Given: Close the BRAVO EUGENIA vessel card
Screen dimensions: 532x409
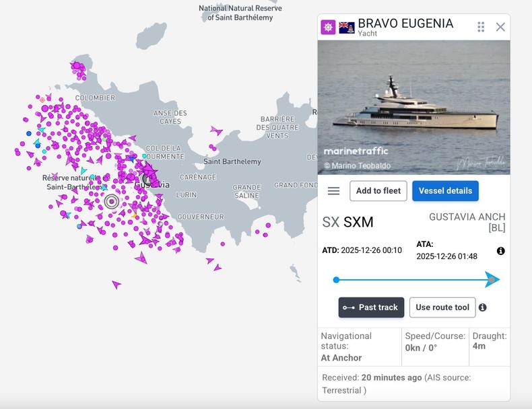Looking at the screenshot, I should pos(500,27).
